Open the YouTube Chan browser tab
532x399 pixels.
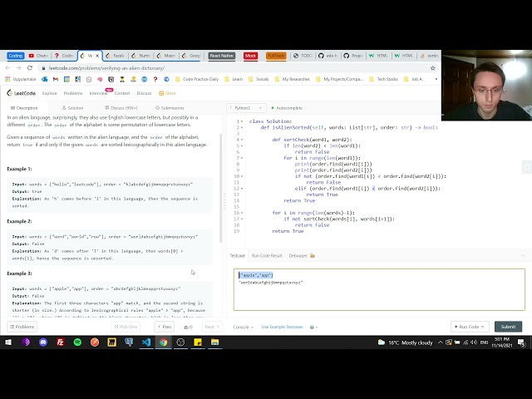[38, 56]
